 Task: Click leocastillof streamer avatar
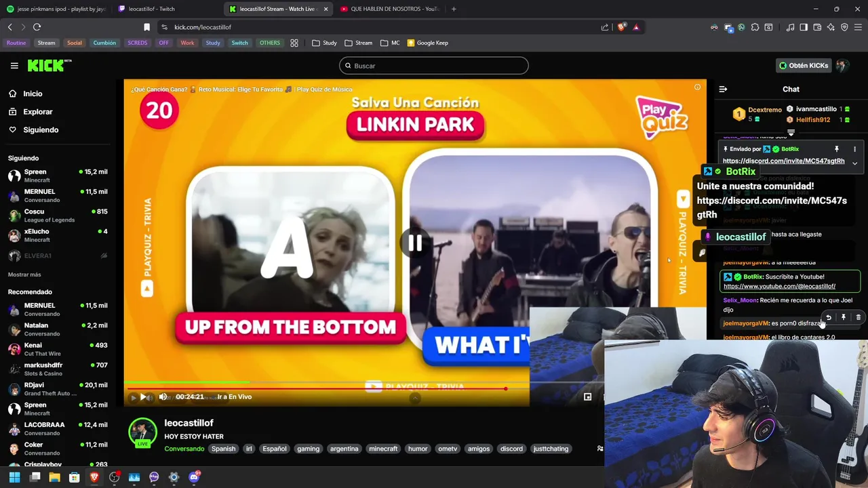[x=142, y=433]
